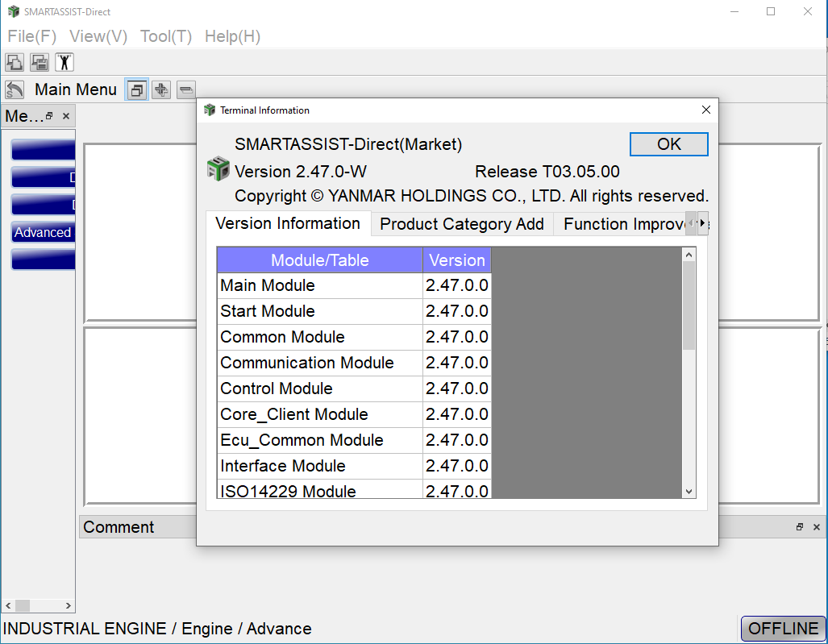
Task: Open the Tool(T) menu
Action: coord(166,36)
